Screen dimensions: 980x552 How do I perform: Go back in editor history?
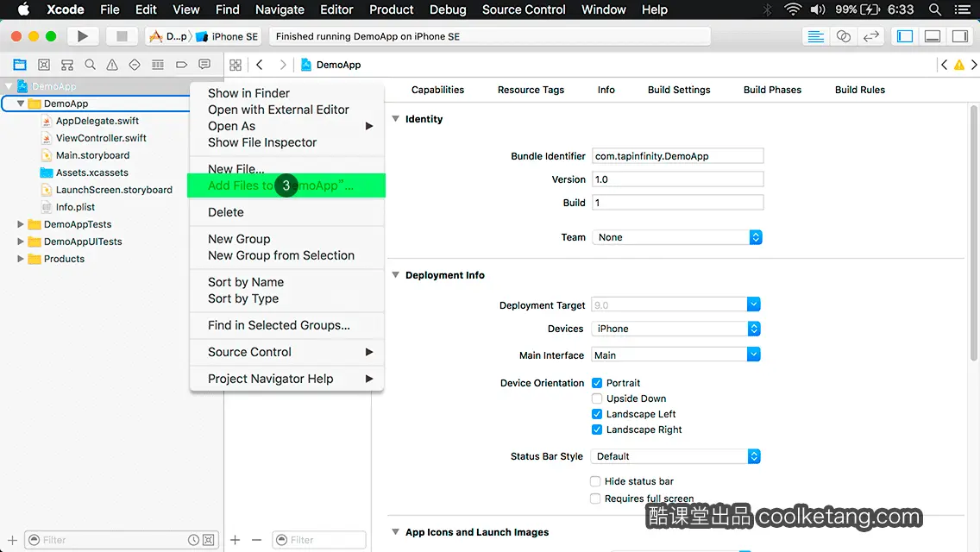(x=260, y=65)
